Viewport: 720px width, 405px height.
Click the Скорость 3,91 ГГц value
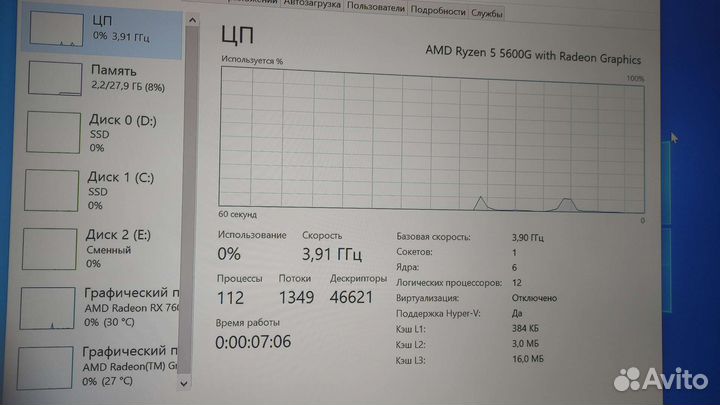pyautogui.click(x=329, y=254)
